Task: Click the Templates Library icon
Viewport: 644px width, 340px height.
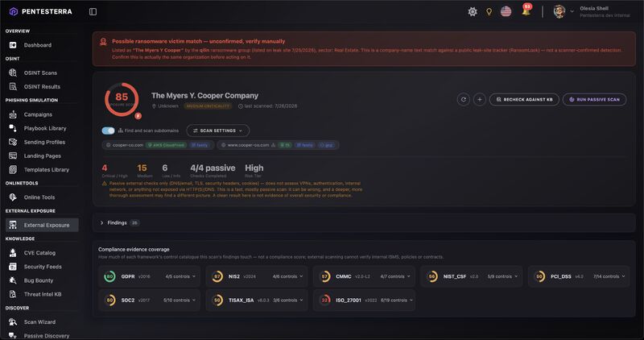Action: click(13, 169)
